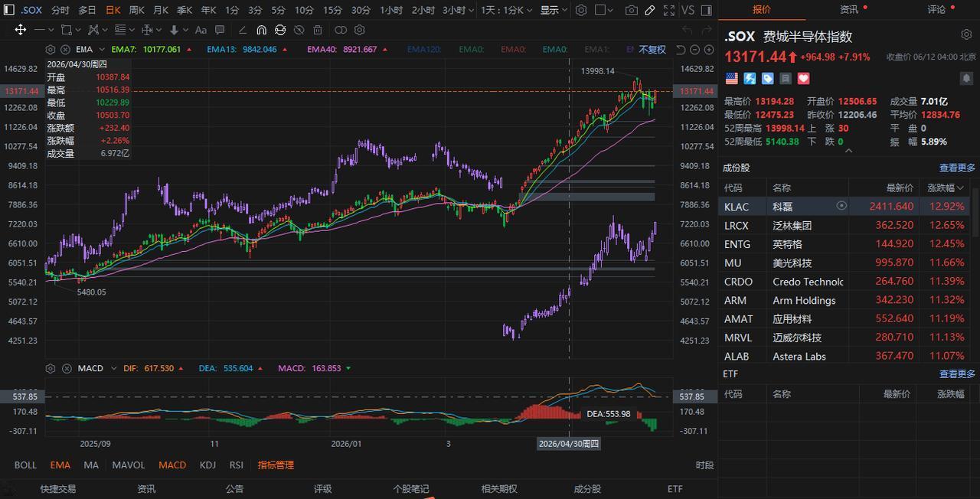Open the chart settings gear in top toolbar

[582, 10]
